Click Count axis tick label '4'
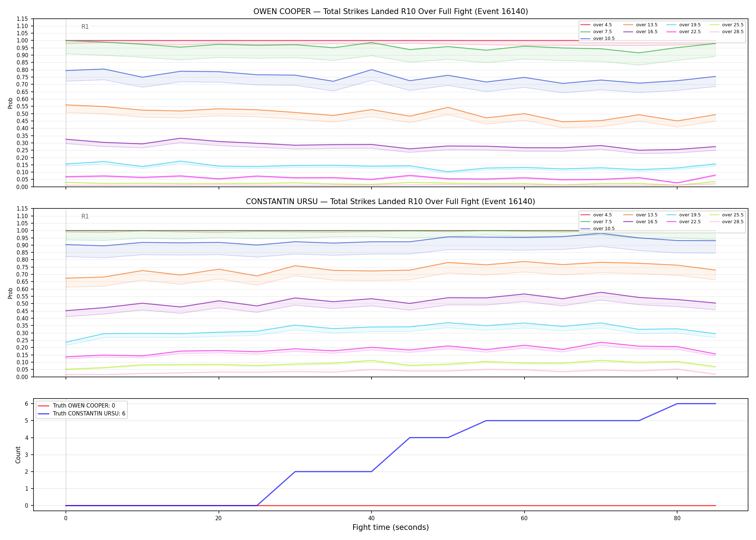 tap(26, 438)
